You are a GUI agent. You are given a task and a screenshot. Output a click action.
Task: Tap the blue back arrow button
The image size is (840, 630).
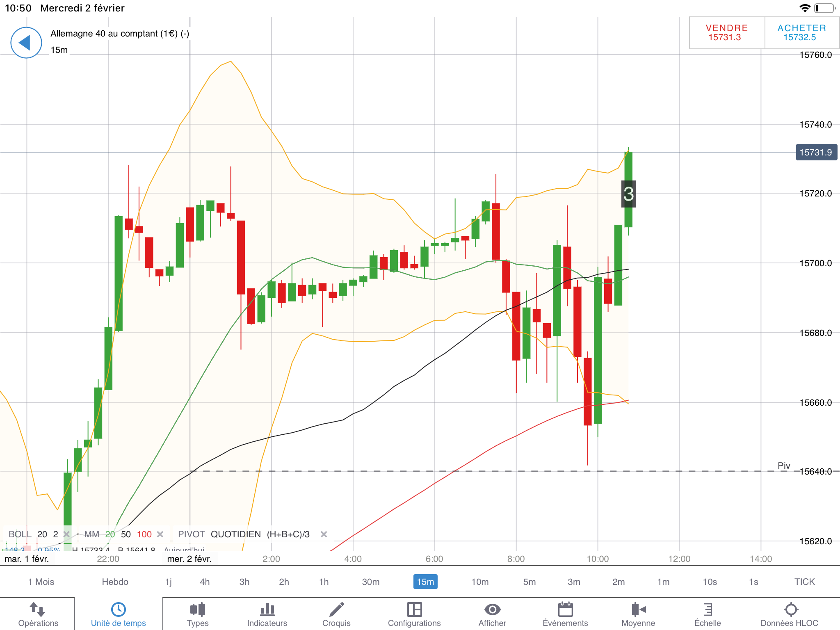tap(26, 43)
